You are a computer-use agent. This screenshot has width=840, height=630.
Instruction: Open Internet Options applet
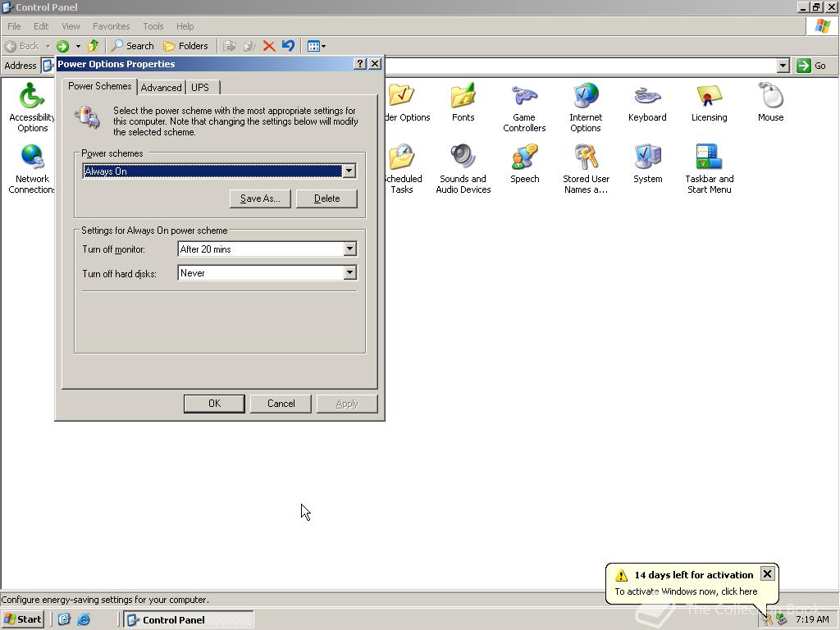point(586,107)
